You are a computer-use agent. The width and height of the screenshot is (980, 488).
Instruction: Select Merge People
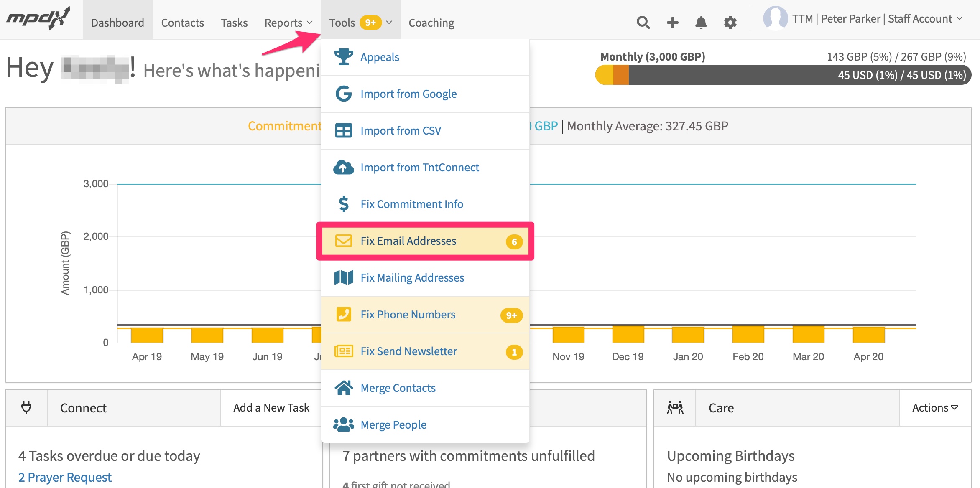pos(425,425)
